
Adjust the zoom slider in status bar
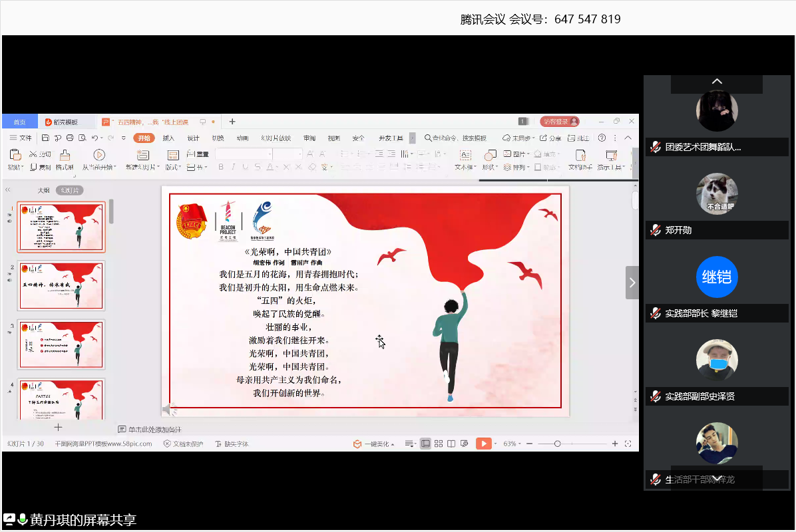click(x=557, y=444)
